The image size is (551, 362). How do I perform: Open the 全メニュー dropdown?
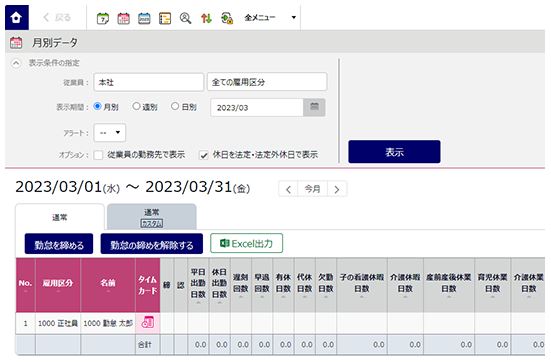[270, 17]
